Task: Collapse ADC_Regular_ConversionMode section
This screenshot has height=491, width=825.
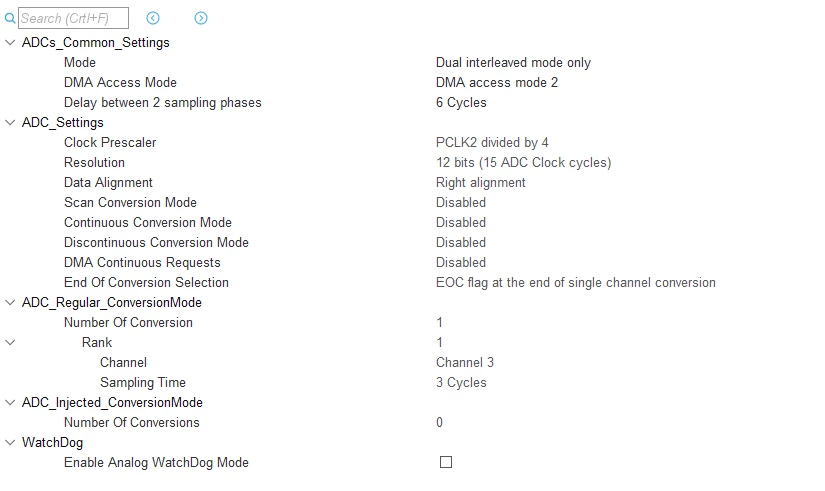Action: pos(10,302)
